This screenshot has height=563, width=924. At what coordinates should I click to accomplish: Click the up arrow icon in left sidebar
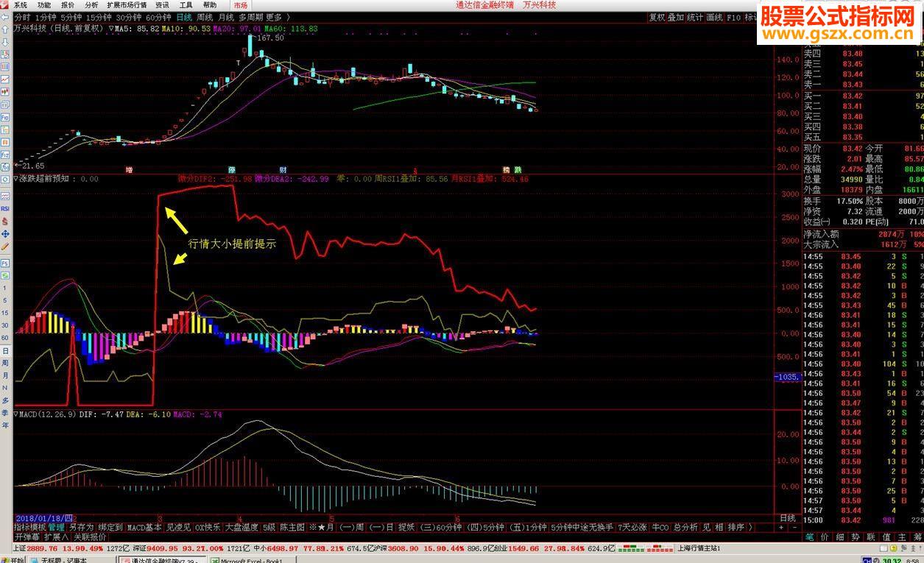[5, 30]
